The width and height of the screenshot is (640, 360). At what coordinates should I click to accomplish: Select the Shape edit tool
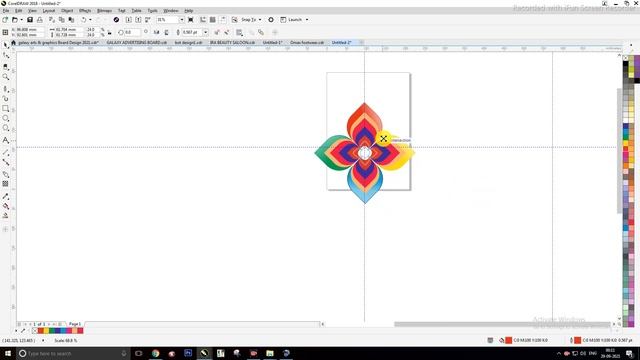pyautogui.click(x=5, y=56)
